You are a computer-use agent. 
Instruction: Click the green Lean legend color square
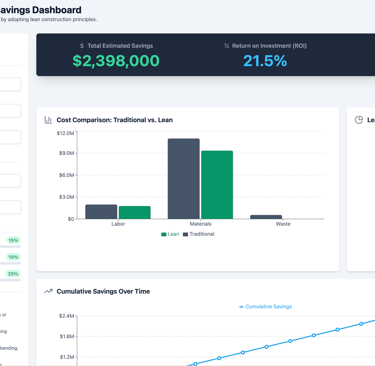click(164, 234)
